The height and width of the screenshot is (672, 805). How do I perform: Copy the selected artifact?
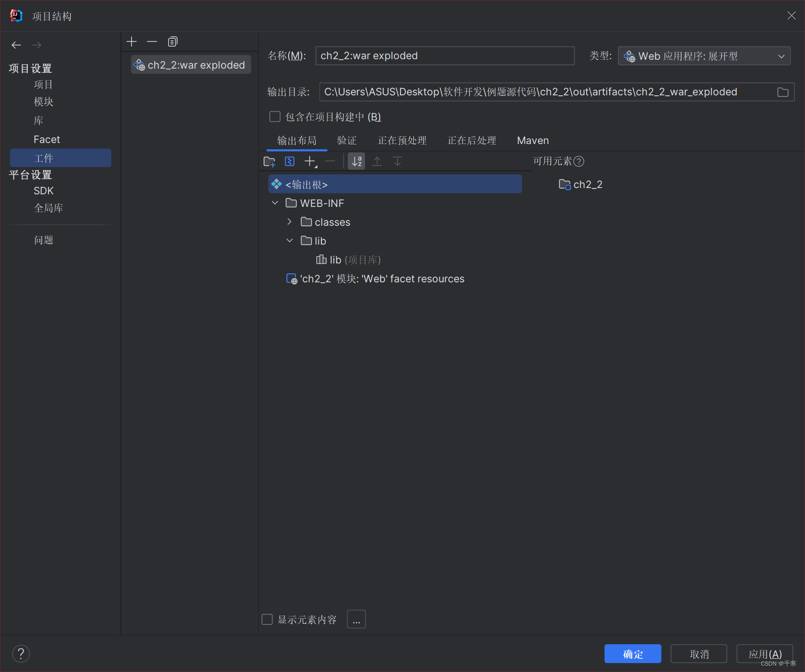pyautogui.click(x=173, y=41)
